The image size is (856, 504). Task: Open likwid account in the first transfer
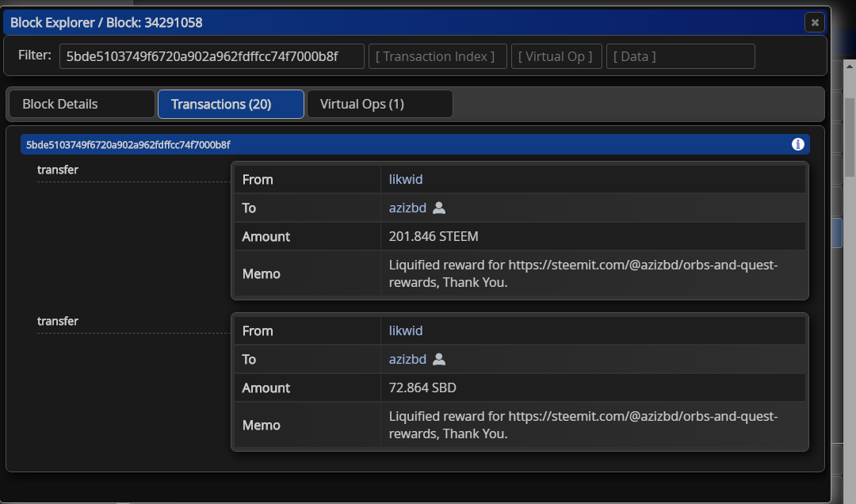(406, 179)
